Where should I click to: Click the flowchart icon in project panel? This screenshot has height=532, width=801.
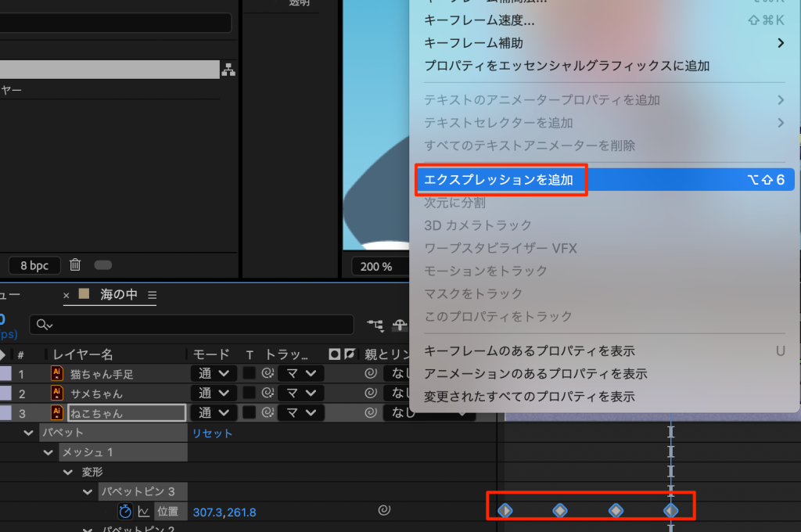[228, 70]
